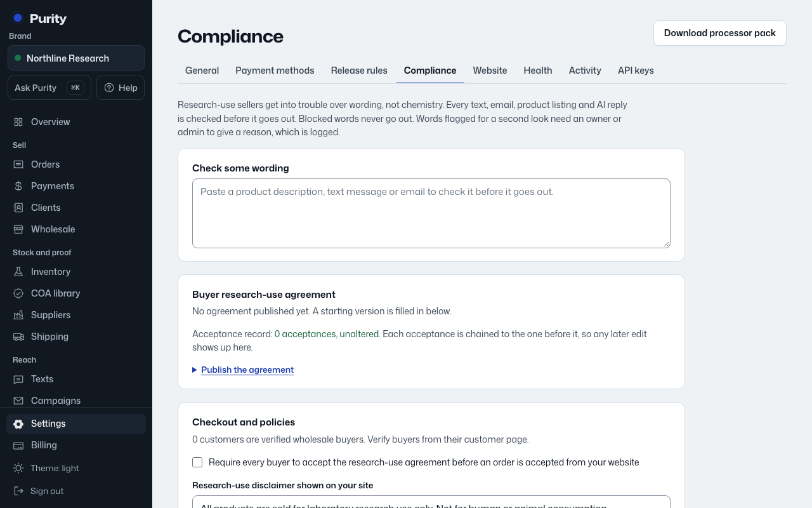Open COA library label
The width and height of the screenshot is (812, 508).
(56, 293)
